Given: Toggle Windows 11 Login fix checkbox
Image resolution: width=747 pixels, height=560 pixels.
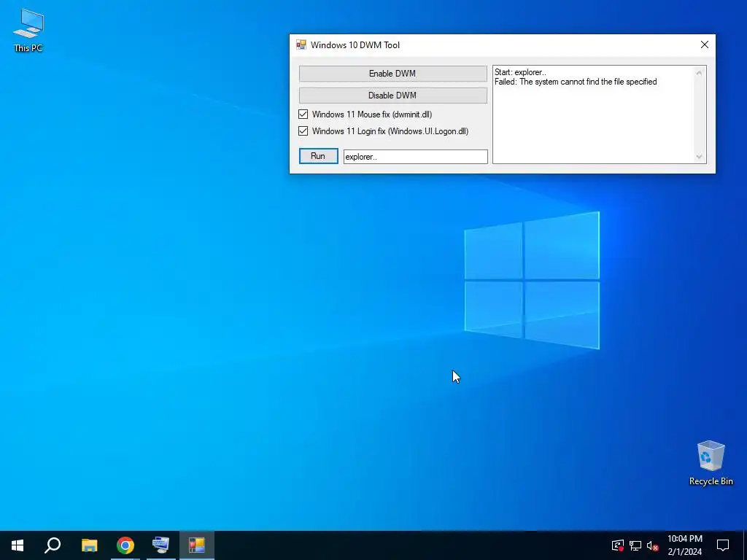Looking at the screenshot, I should click(x=303, y=131).
